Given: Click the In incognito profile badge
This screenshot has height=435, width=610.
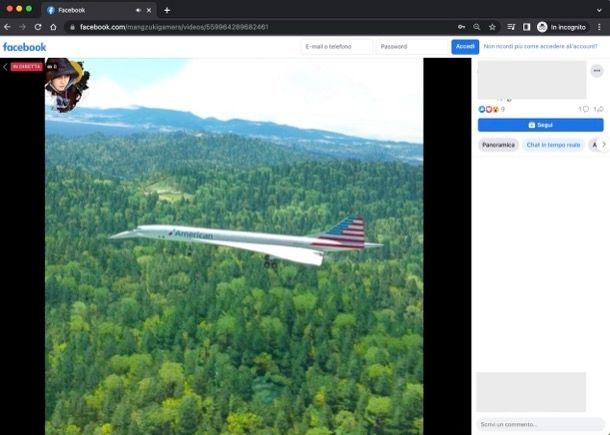Looking at the screenshot, I should 561,27.
